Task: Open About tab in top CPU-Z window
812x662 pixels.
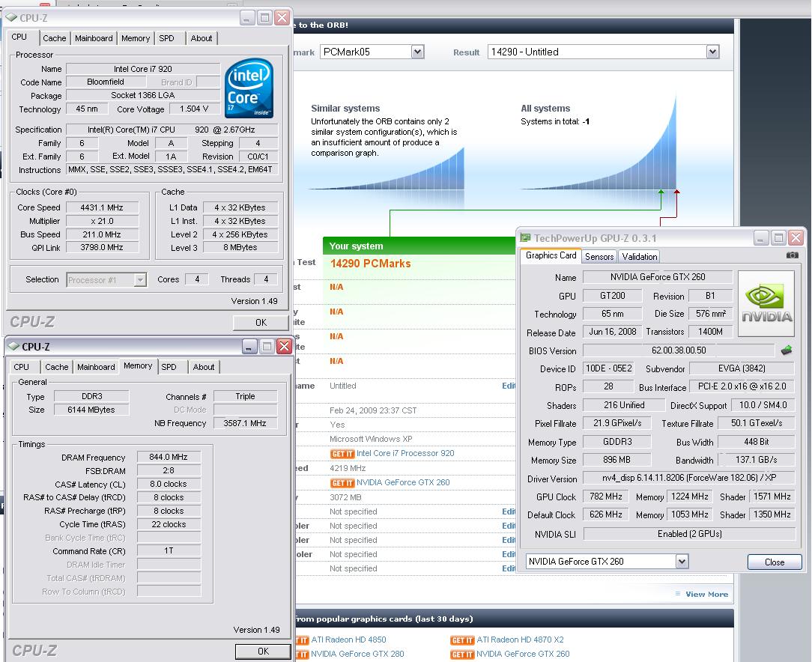Action: 202,38
